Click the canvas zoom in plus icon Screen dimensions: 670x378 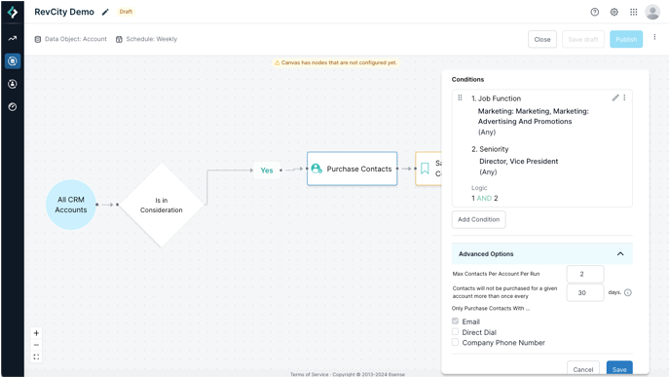(x=36, y=333)
